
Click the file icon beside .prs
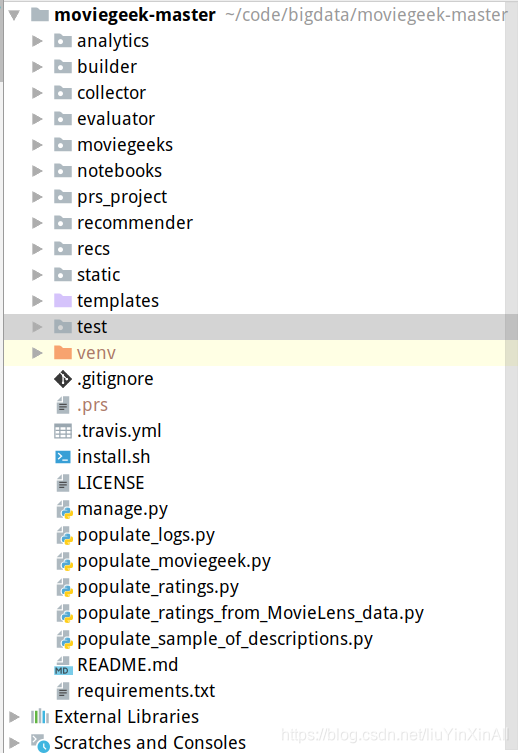62,405
